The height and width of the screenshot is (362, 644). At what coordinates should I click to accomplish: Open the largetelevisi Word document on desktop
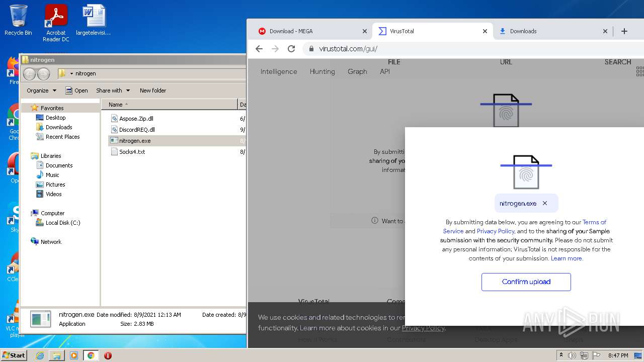pyautogui.click(x=94, y=20)
